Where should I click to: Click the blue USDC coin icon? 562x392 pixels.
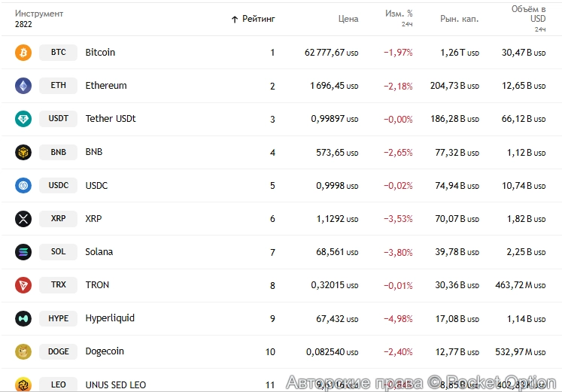23,186
